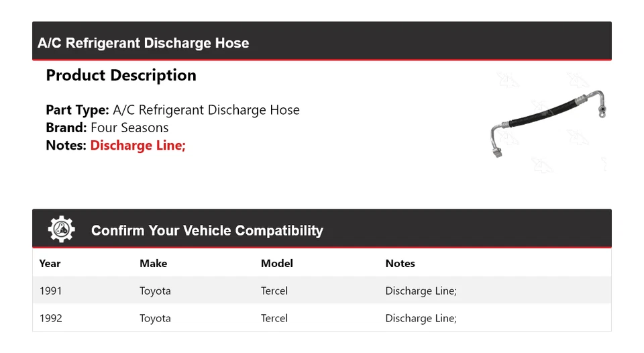Click Discharge Line note in 1992 row
644x353 pixels.
[x=421, y=318]
